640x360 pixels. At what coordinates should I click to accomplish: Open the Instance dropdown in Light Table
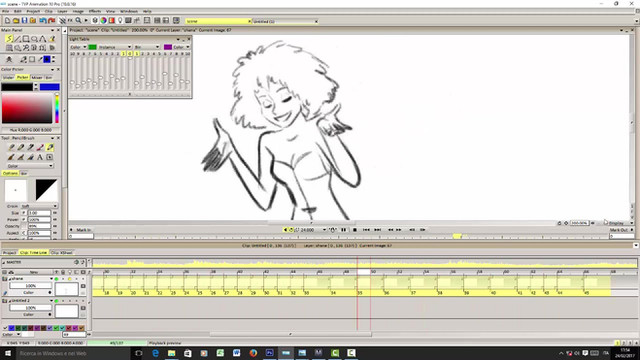pyautogui.click(x=115, y=47)
